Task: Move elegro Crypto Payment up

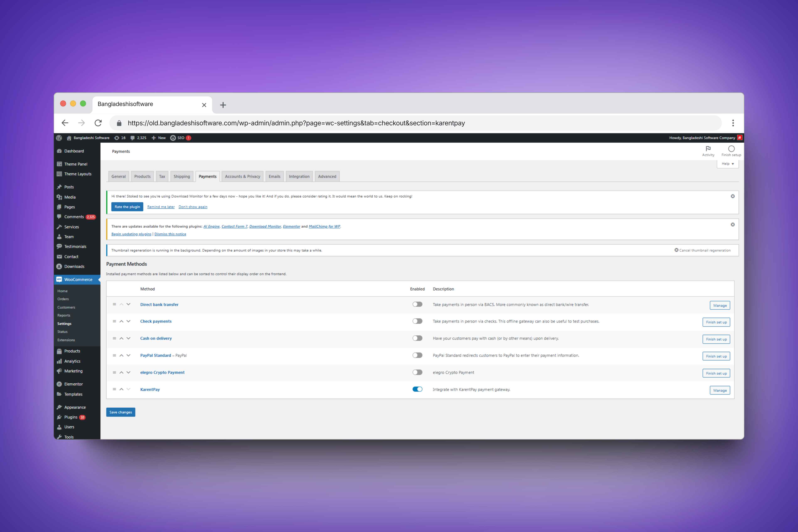Action: (121, 372)
